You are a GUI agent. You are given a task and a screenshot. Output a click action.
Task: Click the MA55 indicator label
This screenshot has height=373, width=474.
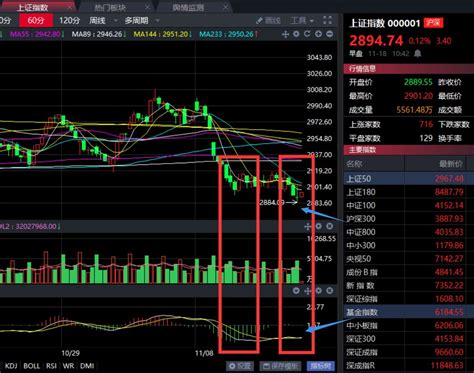coord(37,34)
